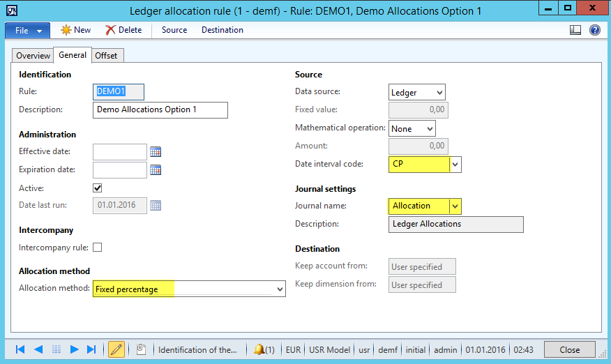
Task: Go to the first record
Action: (20, 349)
